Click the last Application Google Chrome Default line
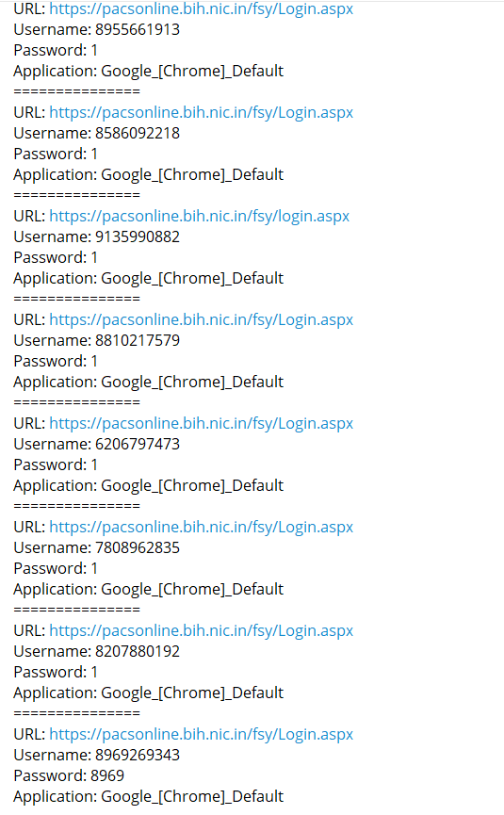Image resolution: width=504 pixels, height=815 pixels. [149, 797]
